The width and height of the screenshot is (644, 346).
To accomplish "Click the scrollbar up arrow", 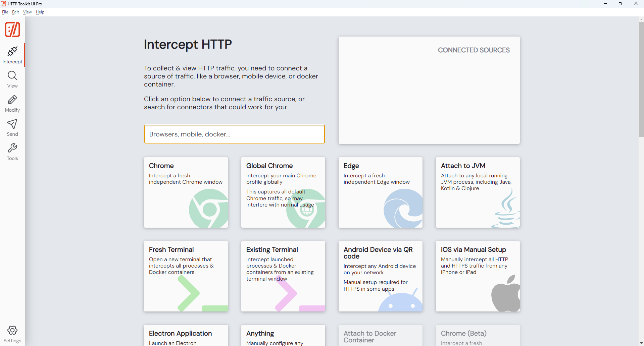I will tap(641, 19).
